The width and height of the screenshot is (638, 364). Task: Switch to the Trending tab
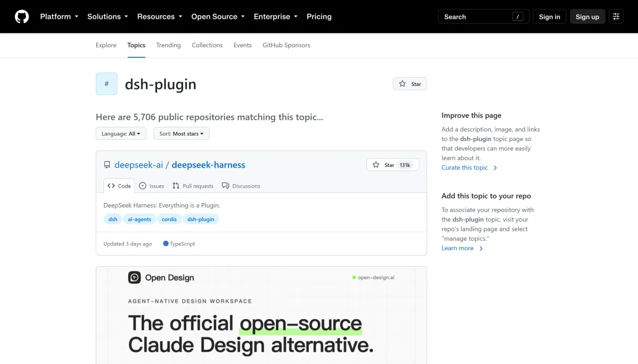(x=168, y=45)
